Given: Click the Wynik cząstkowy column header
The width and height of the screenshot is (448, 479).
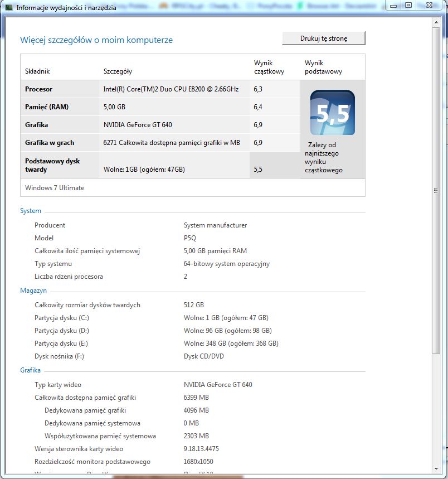Looking at the screenshot, I should (x=269, y=67).
